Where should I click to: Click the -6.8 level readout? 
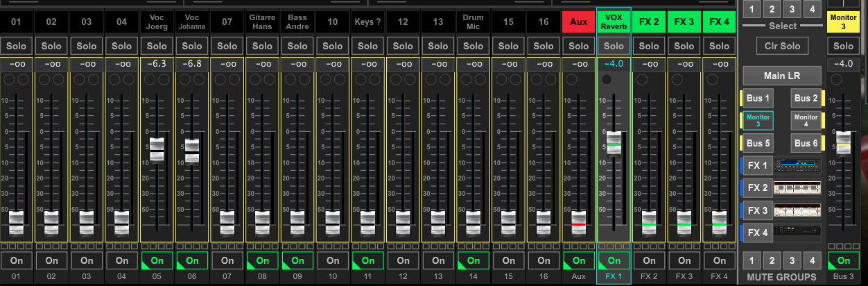click(x=192, y=64)
